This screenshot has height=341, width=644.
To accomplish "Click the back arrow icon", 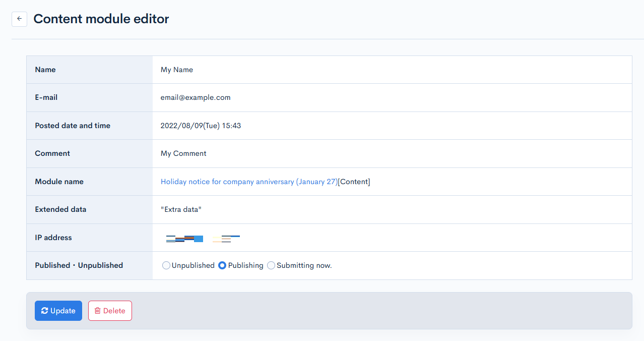I will coord(19,19).
